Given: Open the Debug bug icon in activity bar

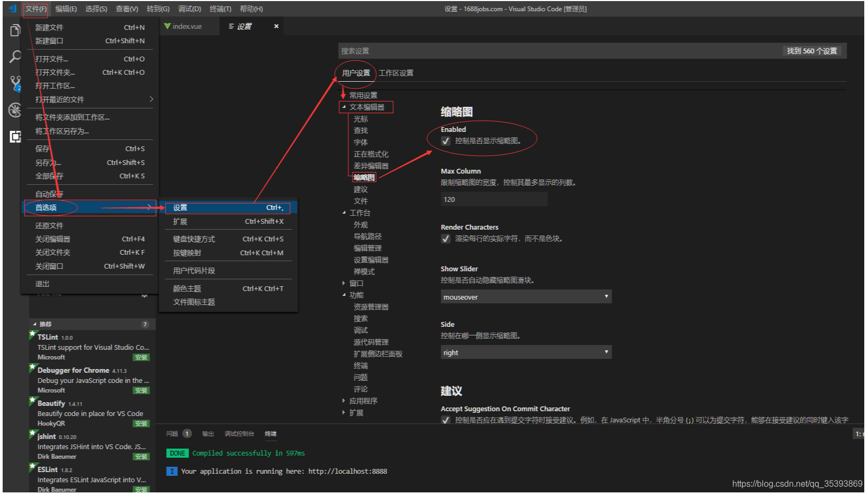Looking at the screenshot, I should 15,110.
